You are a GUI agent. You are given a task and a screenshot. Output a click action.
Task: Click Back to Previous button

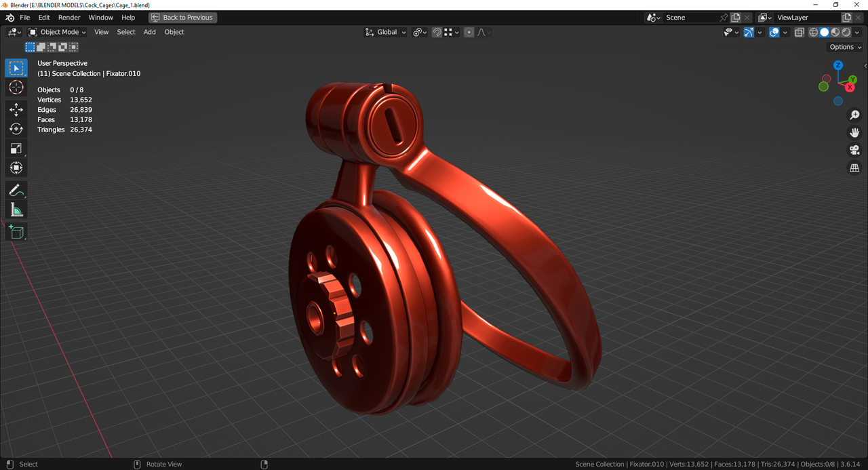[x=183, y=18]
